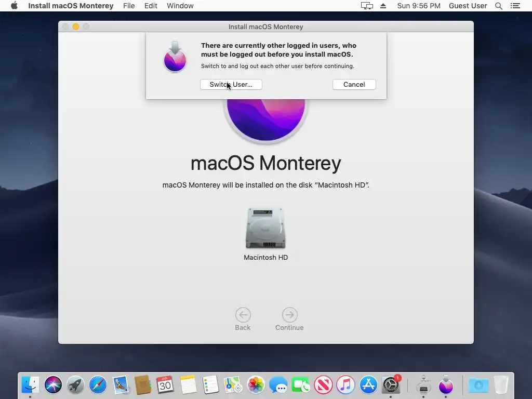The height and width of the screenshot is (399, 532).
Task: Open iTunes music note icon
Action: tap(345, 385)
